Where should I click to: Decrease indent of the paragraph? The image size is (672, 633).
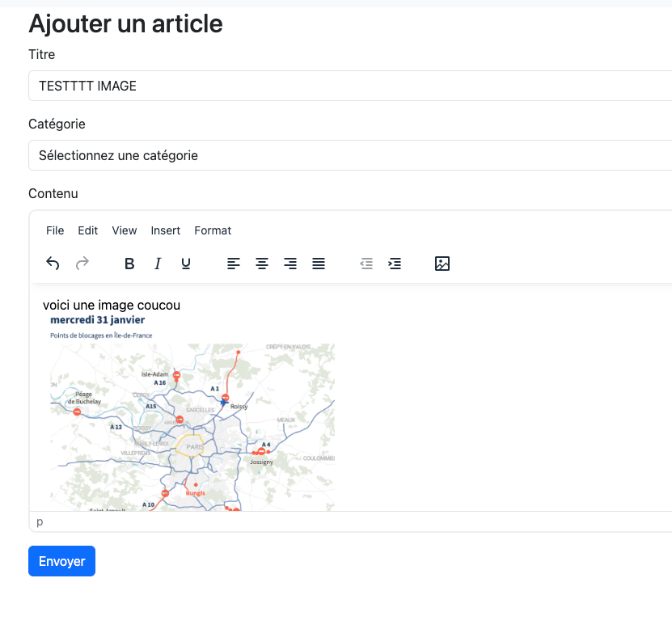coord(366,263)
